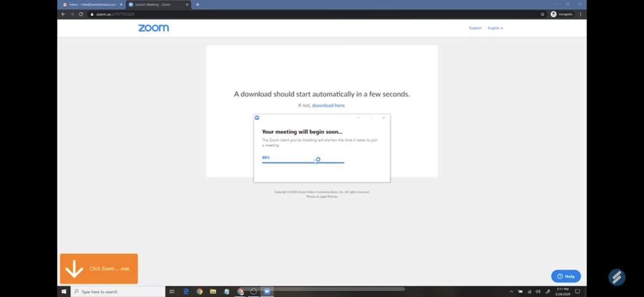Click the Gmail favicon on Inbox tab
Viewport: 644px width, 297px height.
[x=64, y=4]
